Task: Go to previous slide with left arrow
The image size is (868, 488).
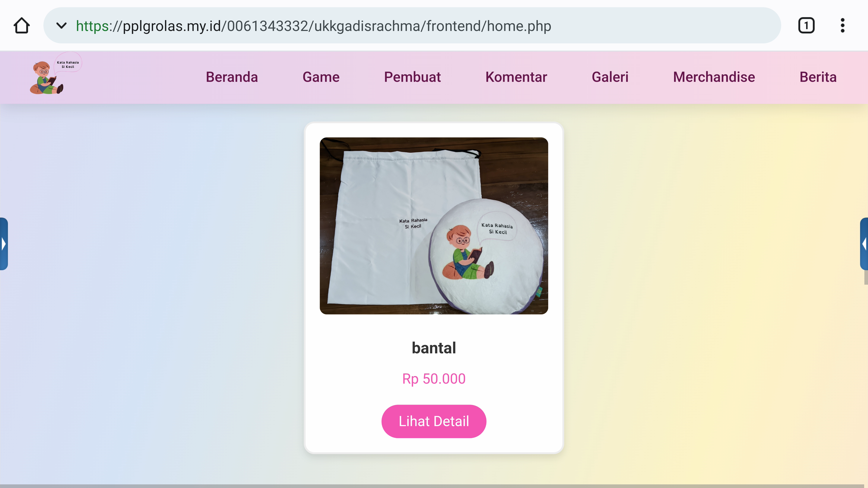Action: coord(4,244)
